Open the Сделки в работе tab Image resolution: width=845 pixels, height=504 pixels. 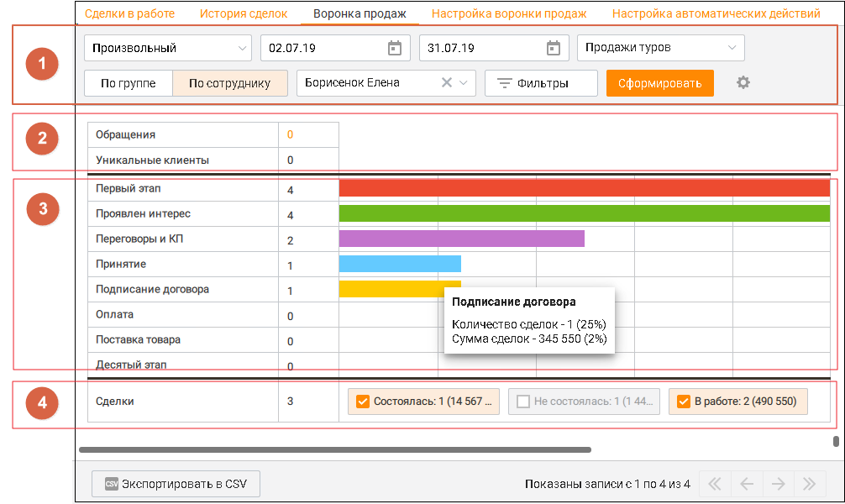click(x=129, y=13)
